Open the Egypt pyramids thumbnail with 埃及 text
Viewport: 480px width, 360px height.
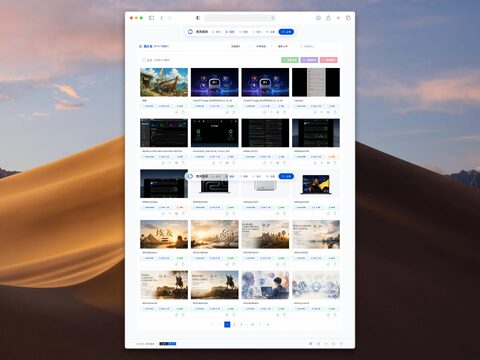click(164, 234)
